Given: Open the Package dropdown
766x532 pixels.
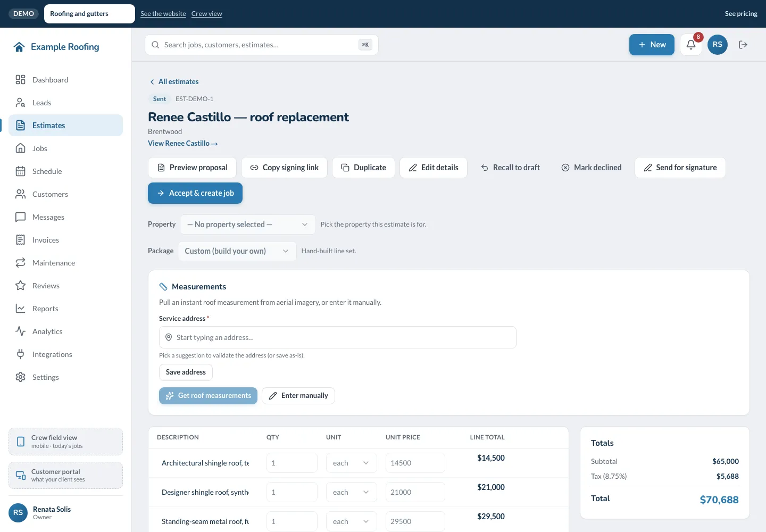Looking at the screenshot, I should 237,251.
